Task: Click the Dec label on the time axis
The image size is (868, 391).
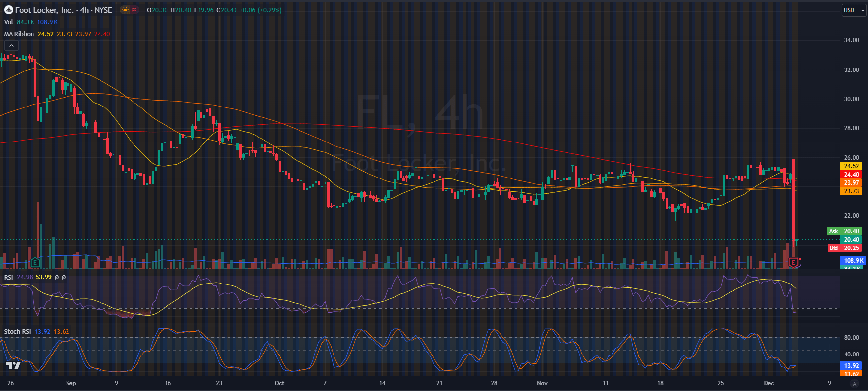Action: 769,383
